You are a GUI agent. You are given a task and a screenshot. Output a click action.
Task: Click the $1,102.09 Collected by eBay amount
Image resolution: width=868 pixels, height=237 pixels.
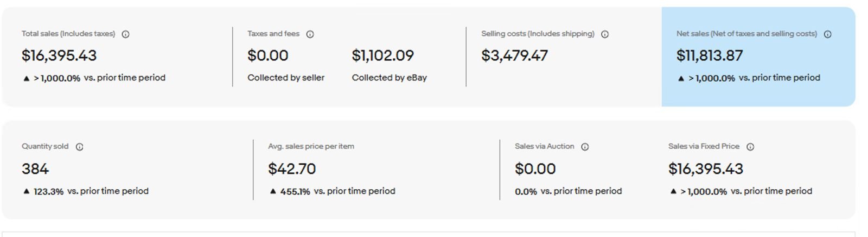[x=382, y=55]
